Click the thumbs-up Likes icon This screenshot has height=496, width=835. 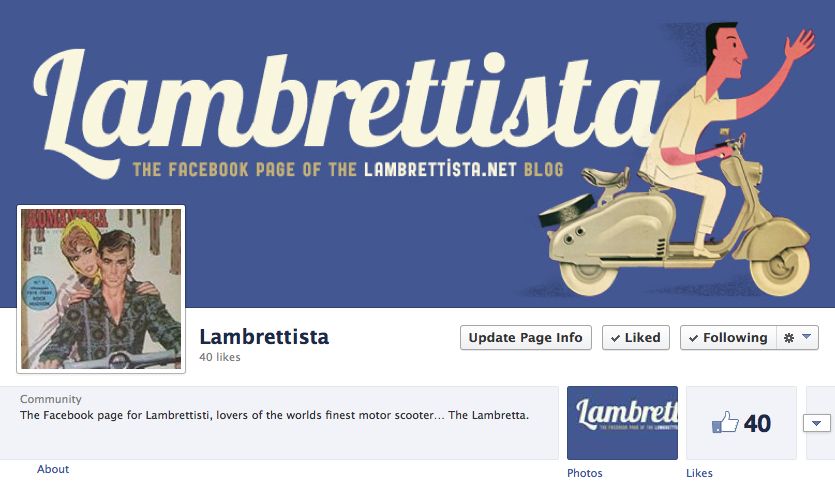[x=725, y=422]
